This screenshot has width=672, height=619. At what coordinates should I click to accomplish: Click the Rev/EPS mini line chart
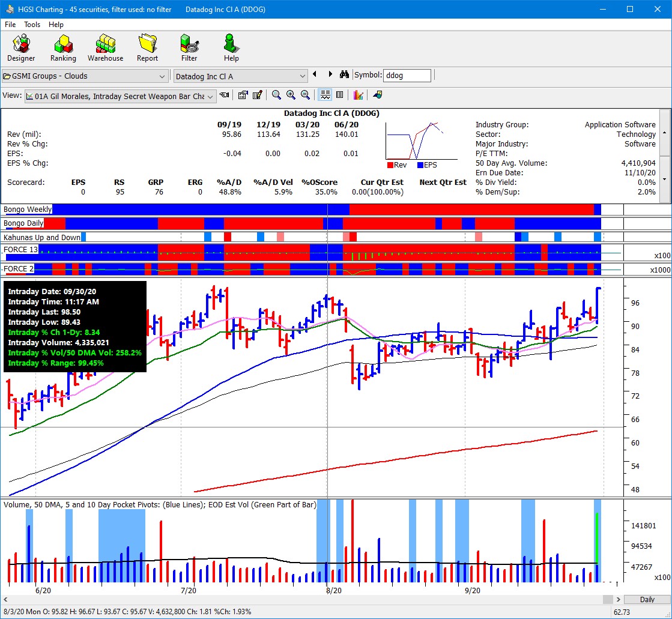(x=421, y=141)
